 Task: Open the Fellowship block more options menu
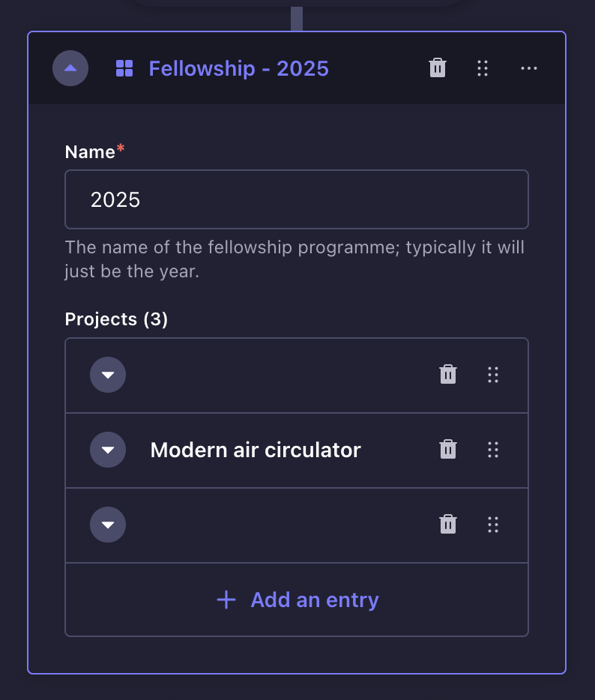(x=529, y=68)
